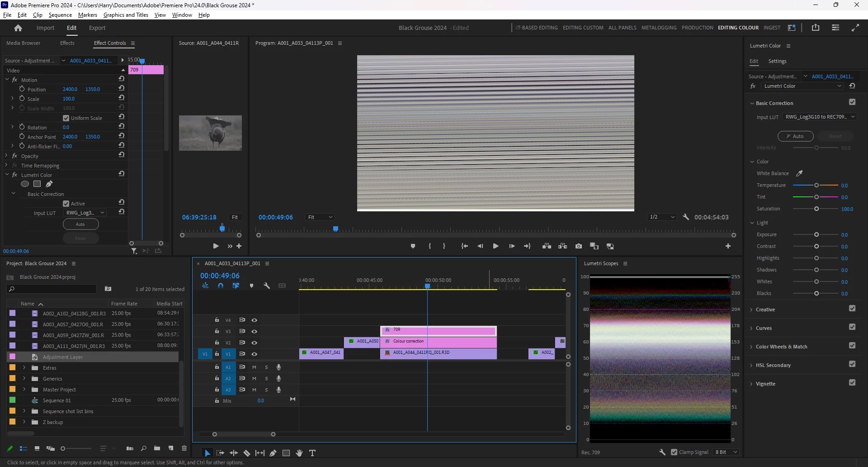Open the Sequence menu

(x=60, y=15)
